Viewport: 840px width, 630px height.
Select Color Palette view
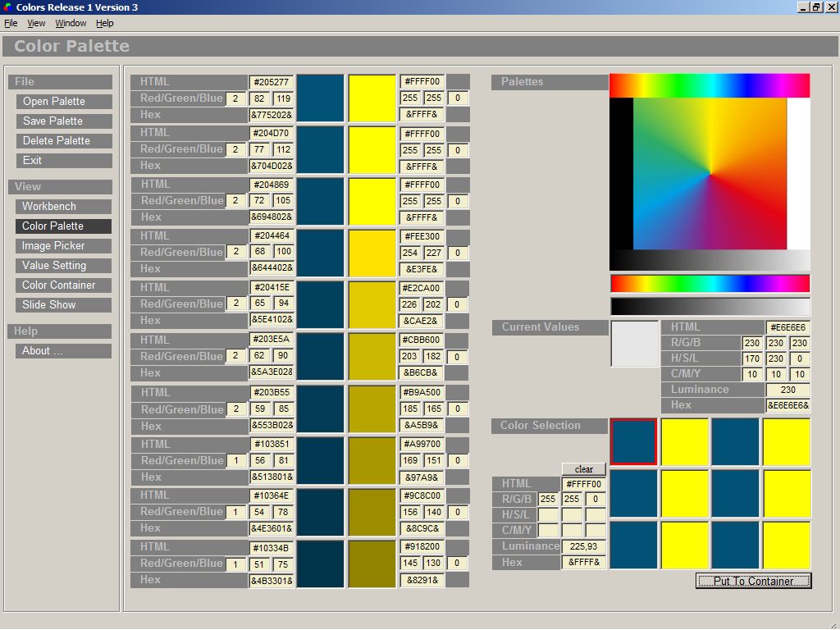tap(63, 226)
